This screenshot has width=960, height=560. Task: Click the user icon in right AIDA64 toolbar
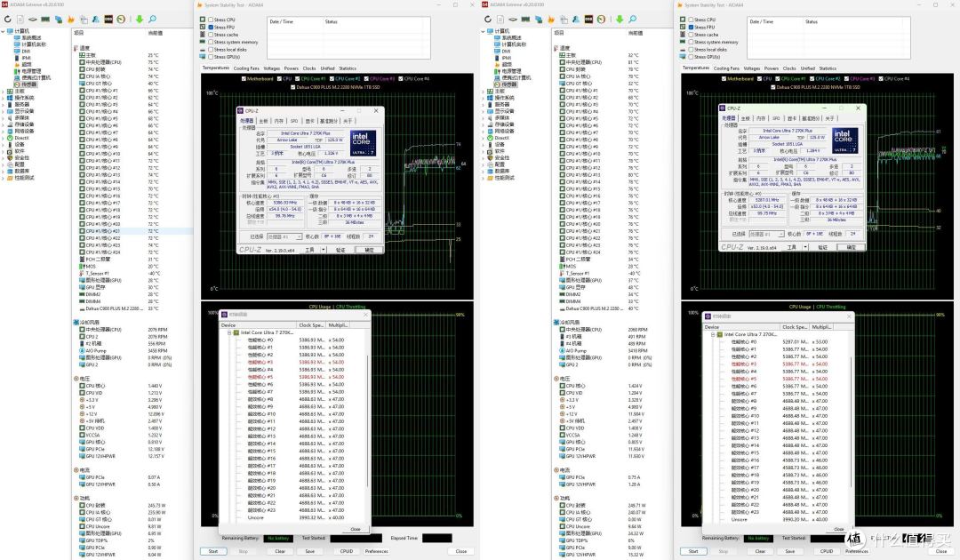point(576,19)
